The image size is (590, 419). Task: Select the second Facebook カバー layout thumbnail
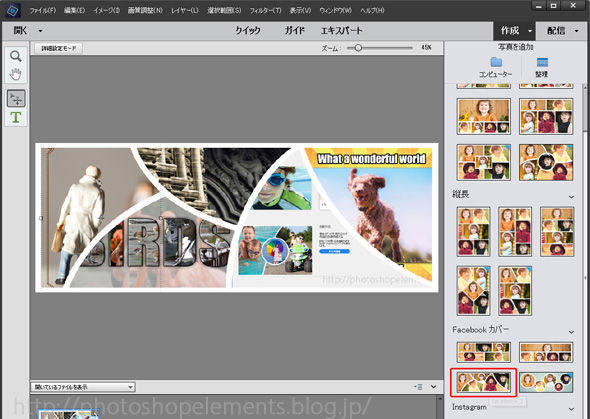[x=546, y=352]
